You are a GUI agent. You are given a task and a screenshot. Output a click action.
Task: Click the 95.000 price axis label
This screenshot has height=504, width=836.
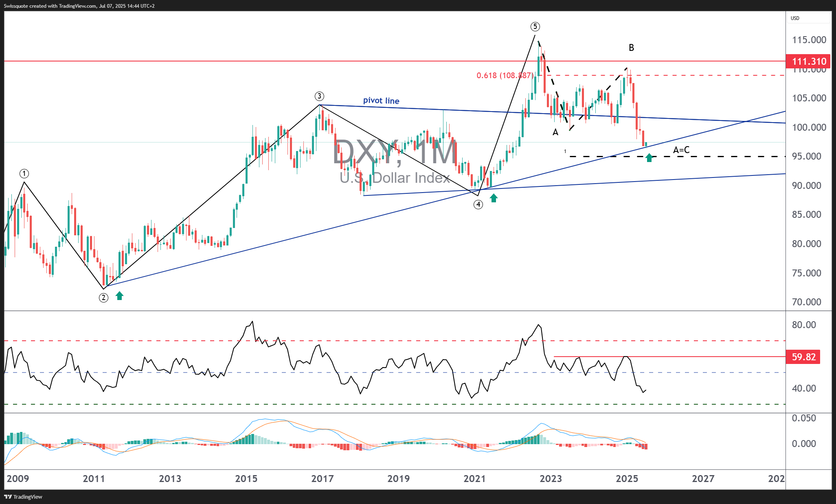(806, 156)
